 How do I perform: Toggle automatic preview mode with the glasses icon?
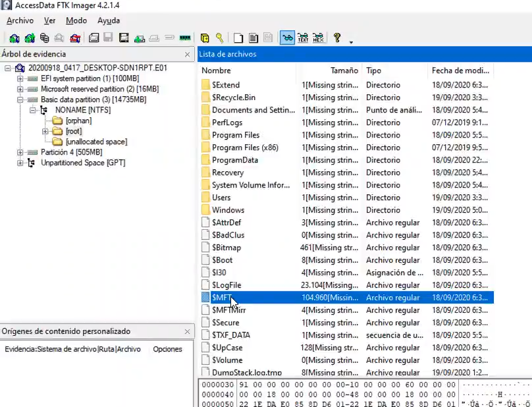click(287, 38)
